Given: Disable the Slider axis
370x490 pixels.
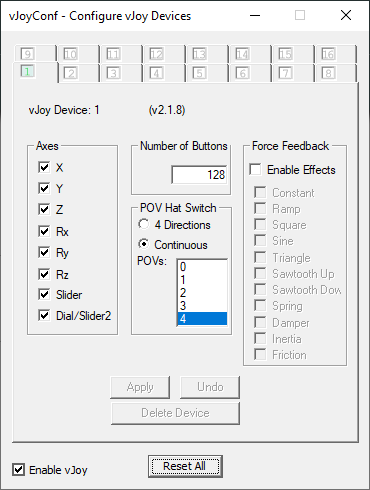Looking at the screenshot, I should coord(44,295).
